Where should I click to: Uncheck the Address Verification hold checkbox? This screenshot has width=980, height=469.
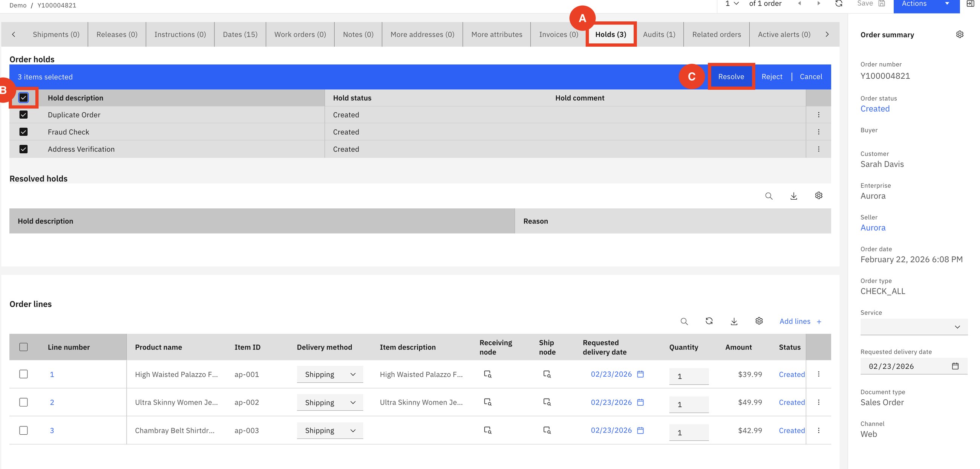coord(23,149)
